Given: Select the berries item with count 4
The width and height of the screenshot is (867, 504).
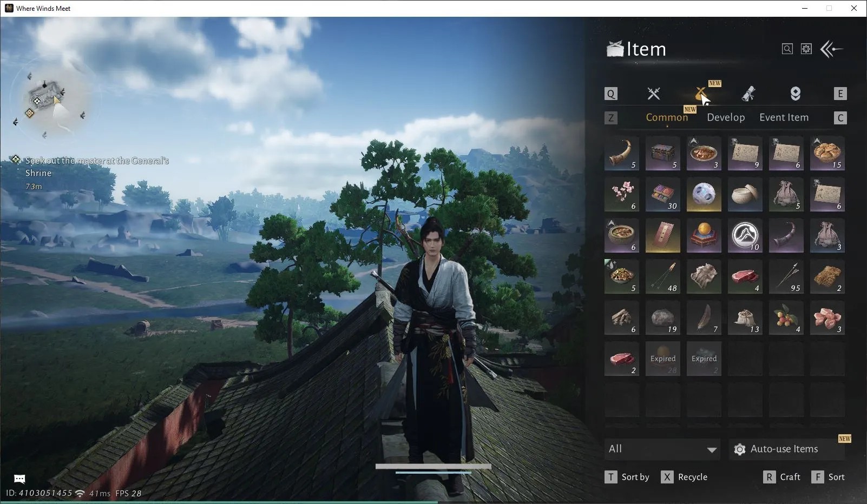Looking at the screenshot, I should click(786, 317).
